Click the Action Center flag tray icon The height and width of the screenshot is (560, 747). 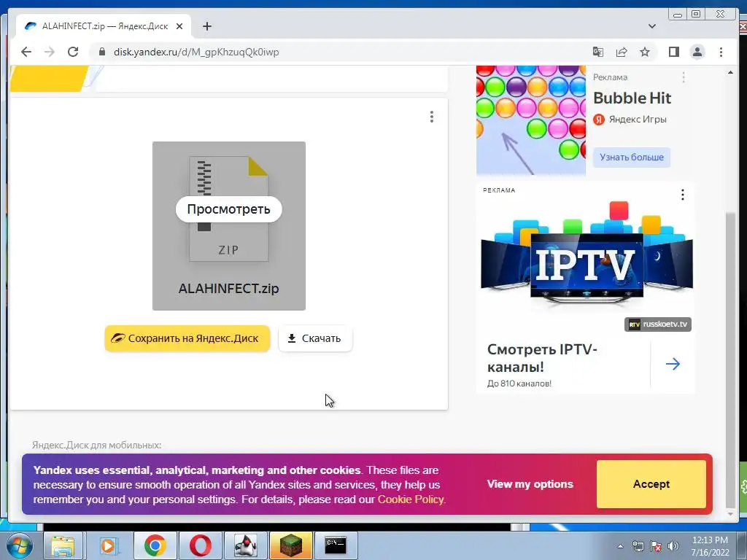click(x=656, y=546)
